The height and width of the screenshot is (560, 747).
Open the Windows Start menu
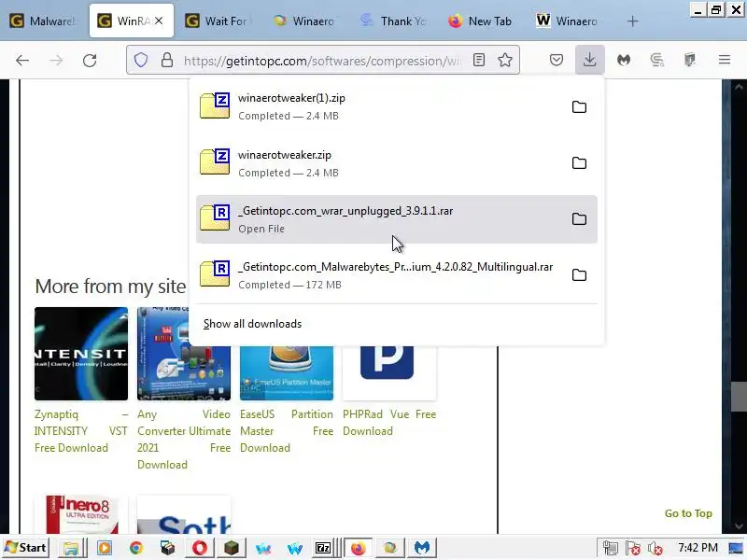point(26,548)
